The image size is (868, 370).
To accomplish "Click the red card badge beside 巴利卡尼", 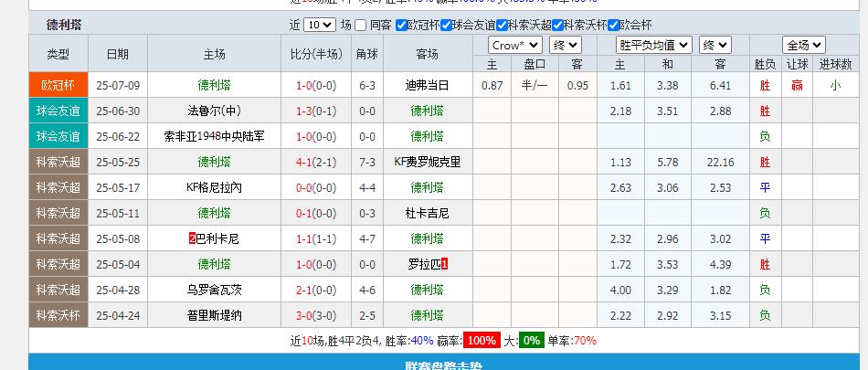I will 192,238.
